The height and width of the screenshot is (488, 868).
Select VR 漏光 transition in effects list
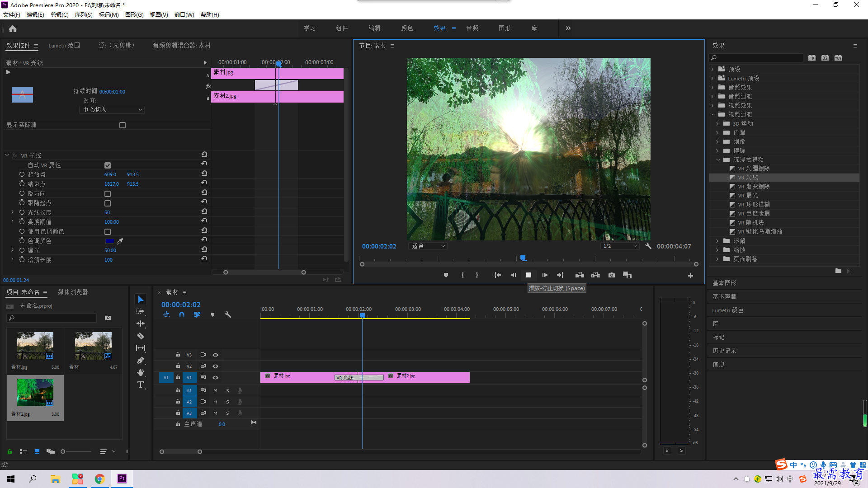tap(748, 196)
